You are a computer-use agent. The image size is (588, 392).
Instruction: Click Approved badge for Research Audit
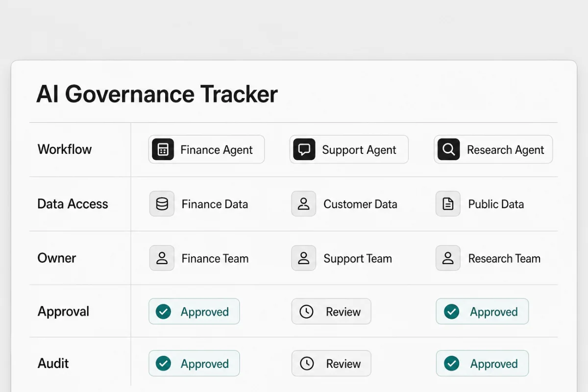click(x=482, y=364)
